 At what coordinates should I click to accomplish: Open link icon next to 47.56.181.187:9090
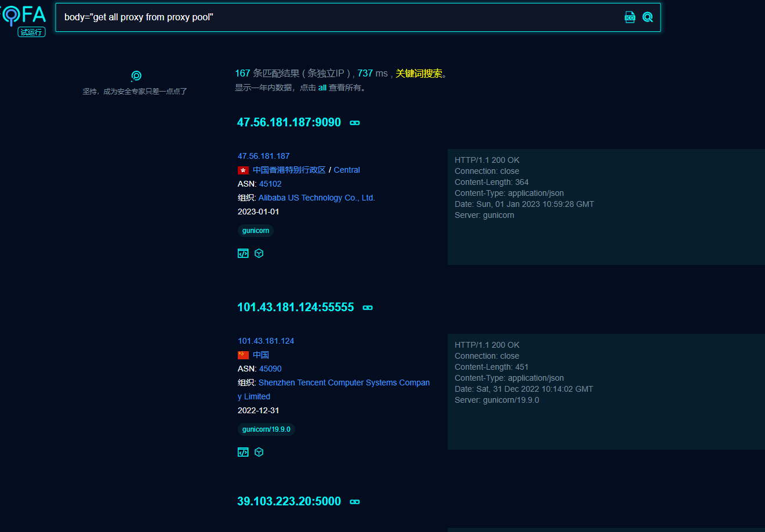(x=355, y=123)
